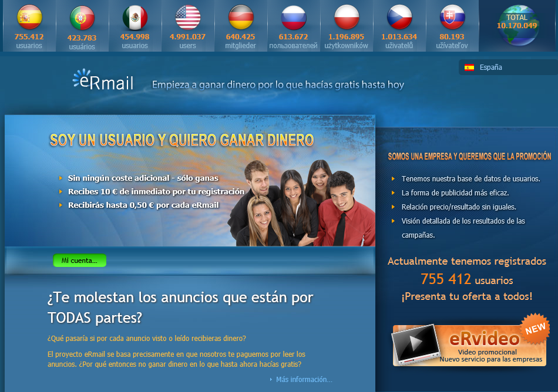Image resolution: width=558 pixels, height=392 pixels.
Task: Click '640.425 mitglieder' counter
Action: click(x=241, y=41)
